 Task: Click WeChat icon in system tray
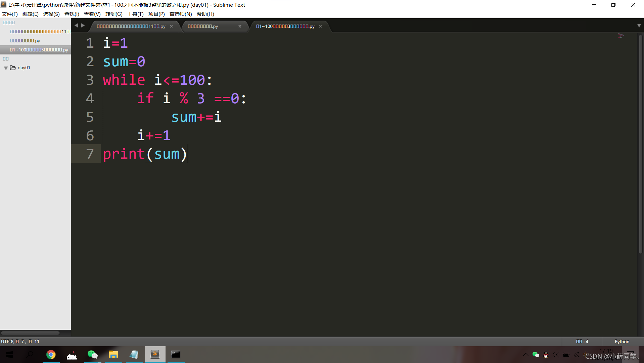point(536,355)
